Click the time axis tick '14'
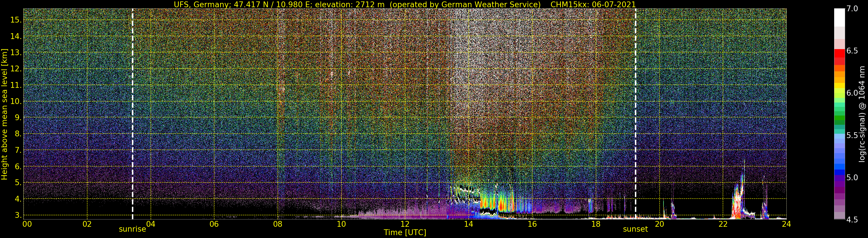 468,224
